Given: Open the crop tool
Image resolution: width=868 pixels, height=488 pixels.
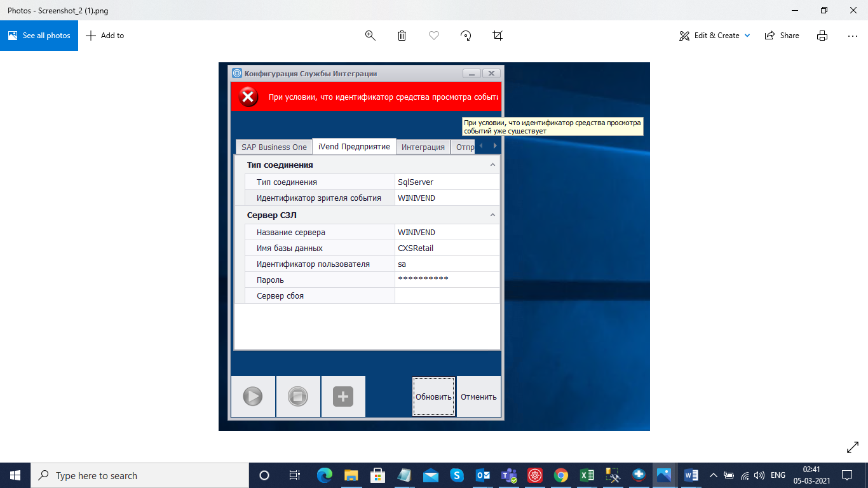Looking at the screenshot, I should coord(498,36).
